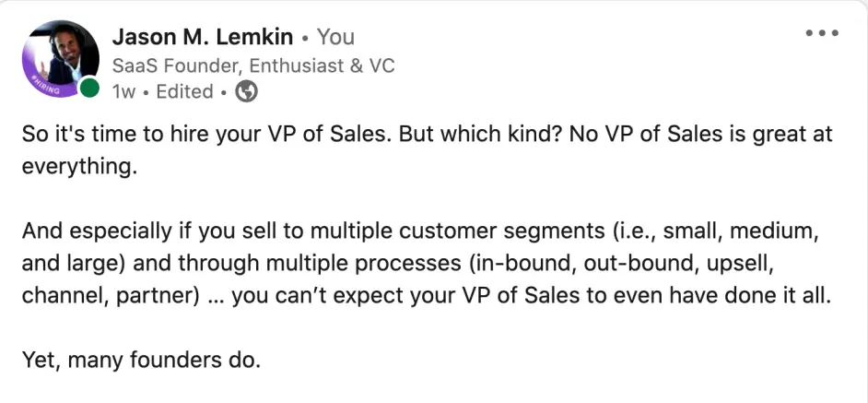Click the "(i.e., small, medium," text
Viewport: 868px width, 403px height.
point(721,230)
